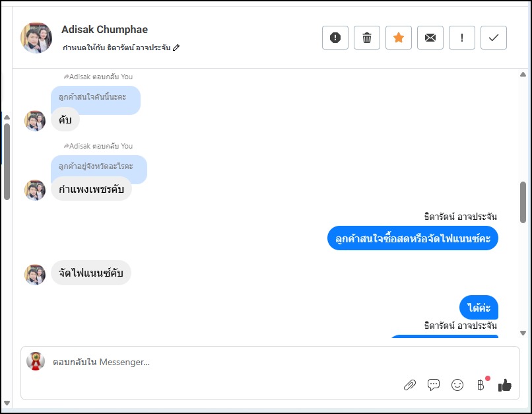
Task: Delete conversation using the trash icon
Action: [x=367, y=38]
